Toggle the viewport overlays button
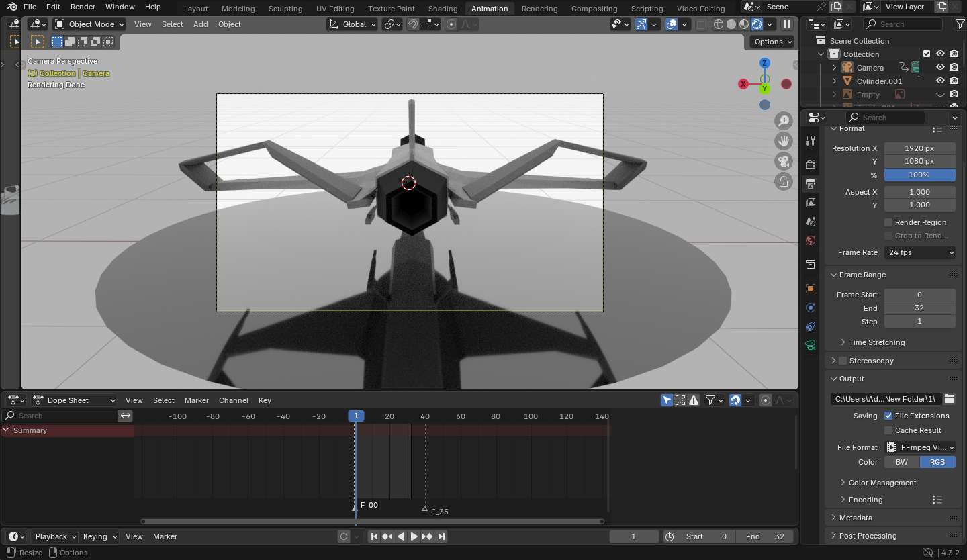The image size is (967, 560). 671,24
